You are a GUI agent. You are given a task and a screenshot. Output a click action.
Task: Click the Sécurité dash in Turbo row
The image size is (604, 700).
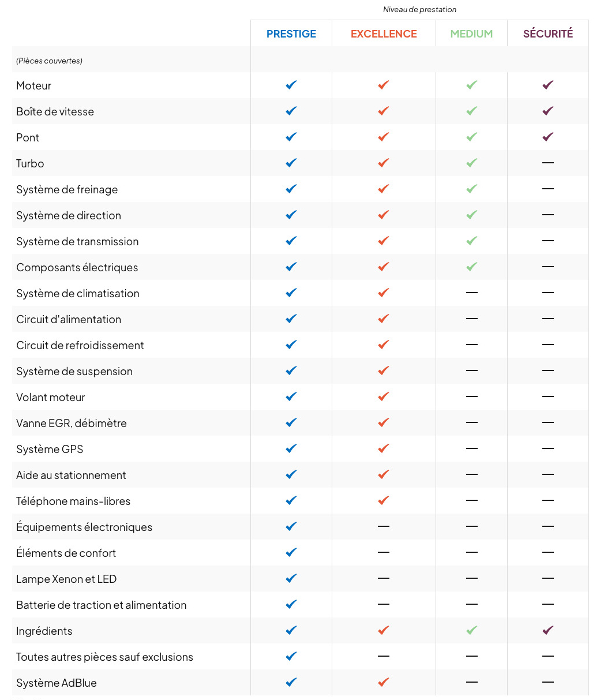click(548, 163)
